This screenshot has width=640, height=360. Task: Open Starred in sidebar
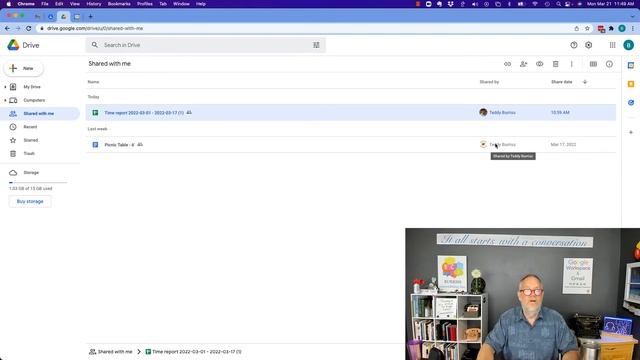(x=31, y=140)
